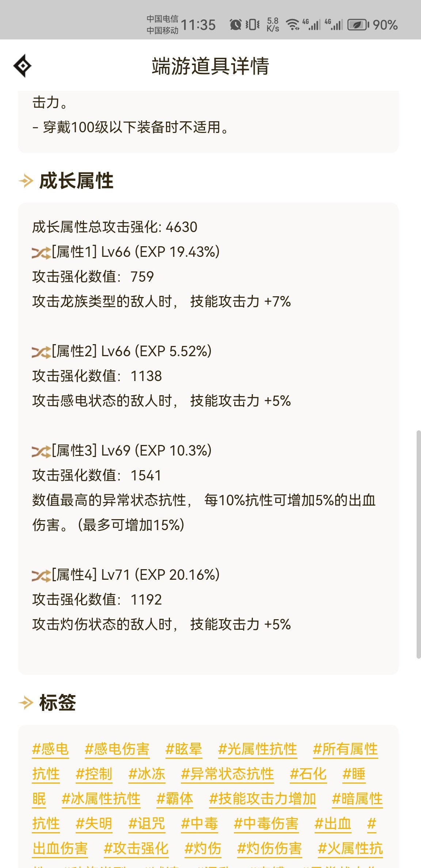The height and width of the screenshot is (868, 421).
Task: Open the #感电伤害 tag
Action: [117, 749]
